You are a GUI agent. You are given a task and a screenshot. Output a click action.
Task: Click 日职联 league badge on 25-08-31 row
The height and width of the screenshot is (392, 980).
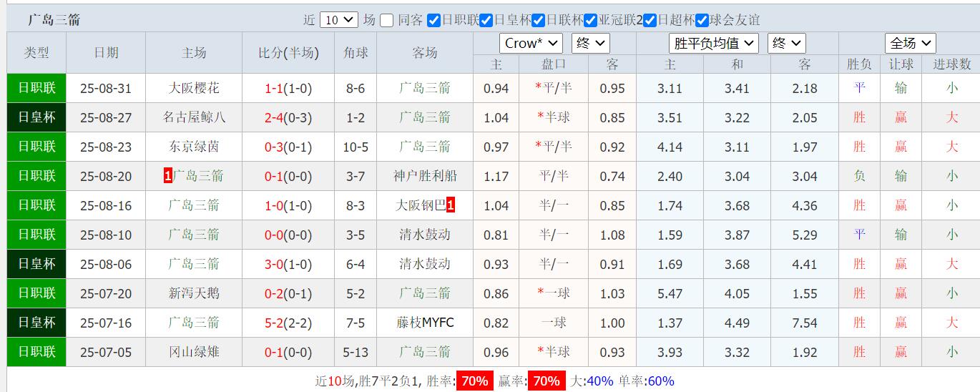(36, 88)
